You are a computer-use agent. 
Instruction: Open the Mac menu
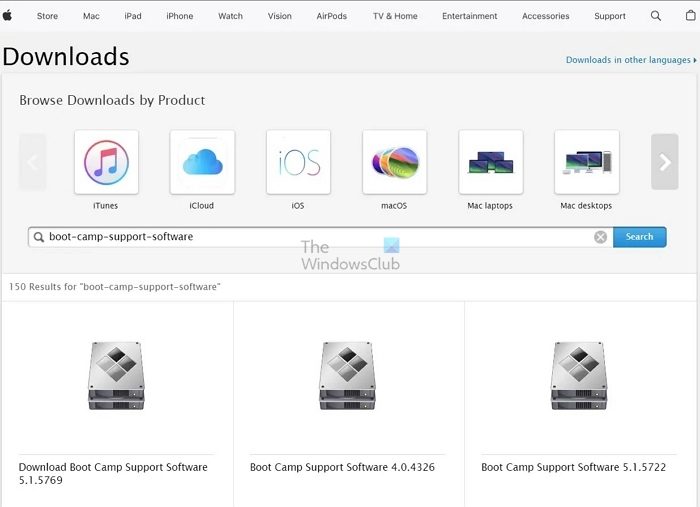[91, 16]
